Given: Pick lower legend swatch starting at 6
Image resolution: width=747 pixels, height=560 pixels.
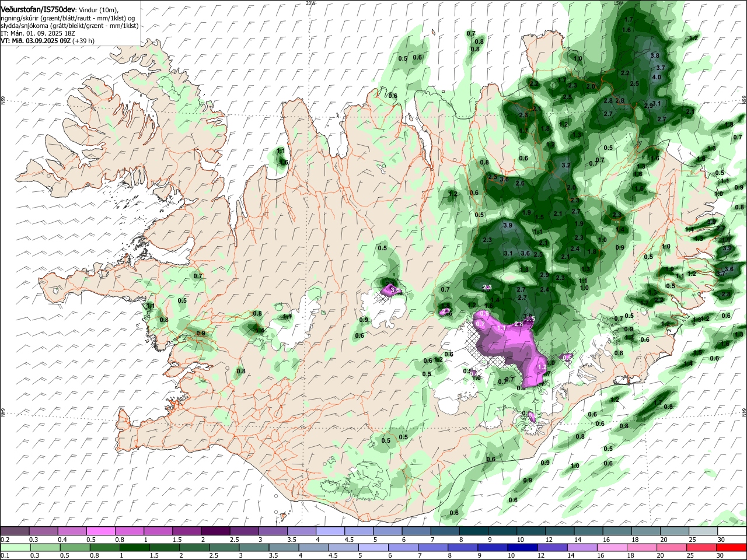Looking at the screenshot, I should point(403,547).
